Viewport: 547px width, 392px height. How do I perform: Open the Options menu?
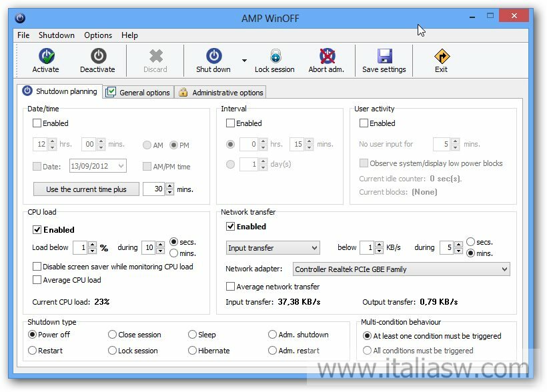[98, 35]
